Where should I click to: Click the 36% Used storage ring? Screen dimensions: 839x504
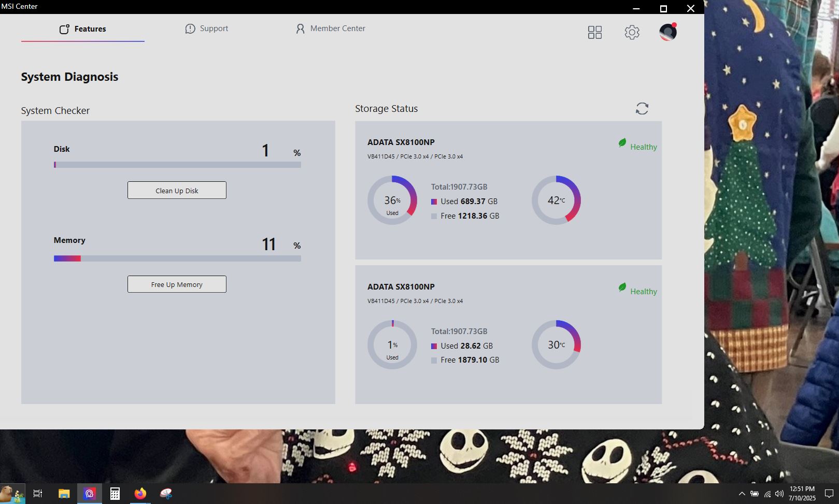pyautogui.click(x=392, y=200)
